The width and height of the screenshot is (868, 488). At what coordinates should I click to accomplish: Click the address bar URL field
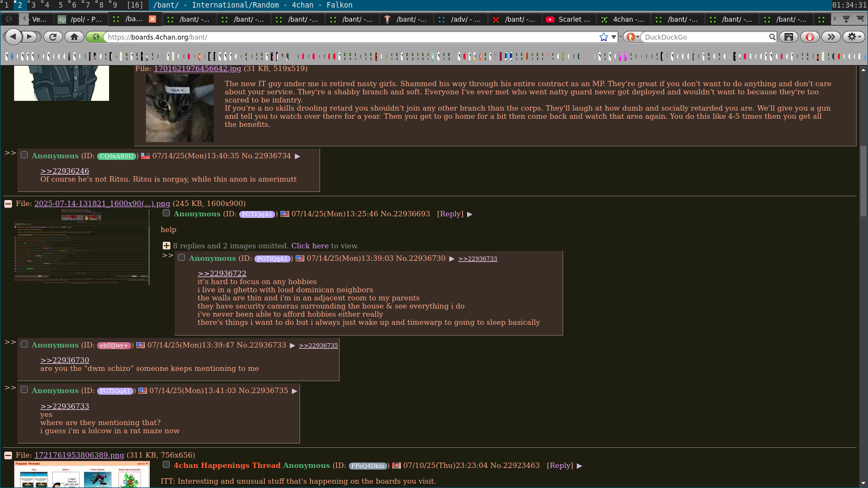click(x=350, y=37)
